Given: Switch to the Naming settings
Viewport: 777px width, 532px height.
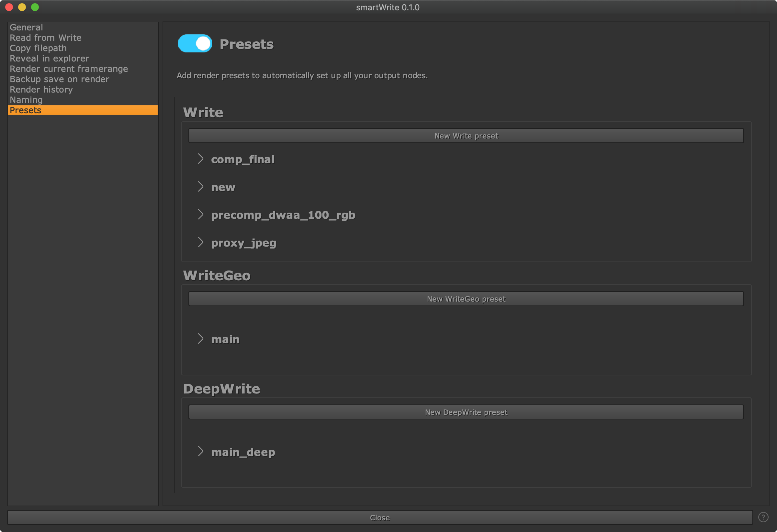Looking at the screenshot, I should coord(26,100).
